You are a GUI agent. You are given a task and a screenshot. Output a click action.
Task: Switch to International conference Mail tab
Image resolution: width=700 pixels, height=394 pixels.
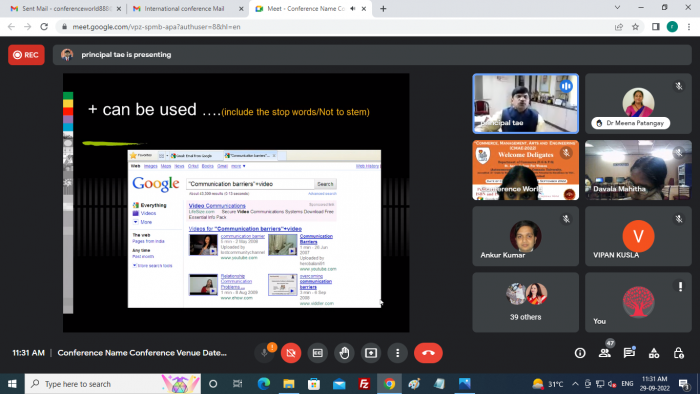(188, 8)
